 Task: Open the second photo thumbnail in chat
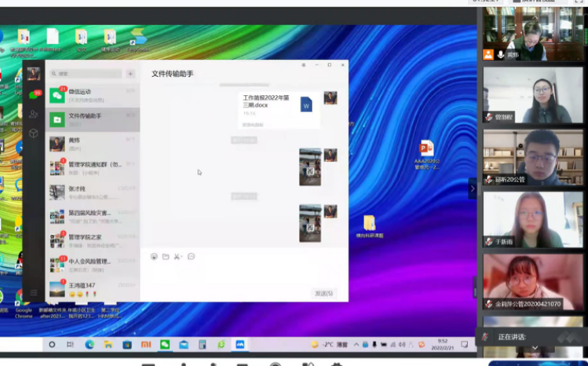pyautogui.click(x=309, y=223)
